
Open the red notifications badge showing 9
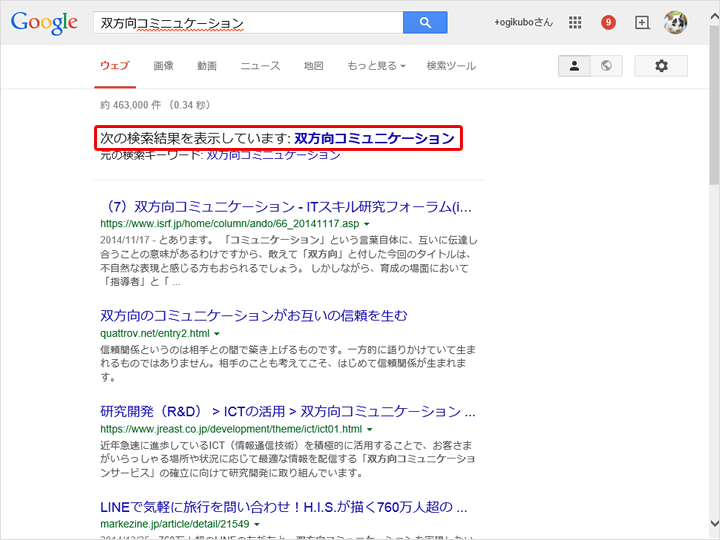point(608,22)
